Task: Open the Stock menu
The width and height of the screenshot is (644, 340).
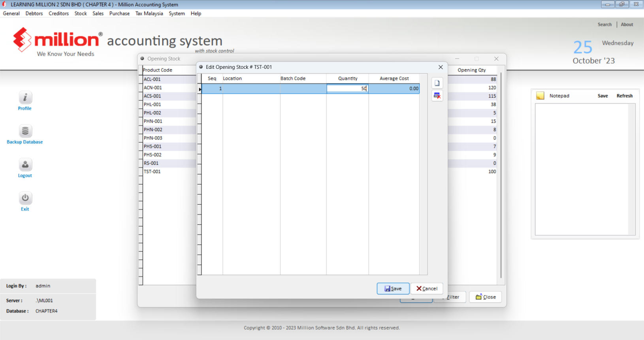Action: 81,13
